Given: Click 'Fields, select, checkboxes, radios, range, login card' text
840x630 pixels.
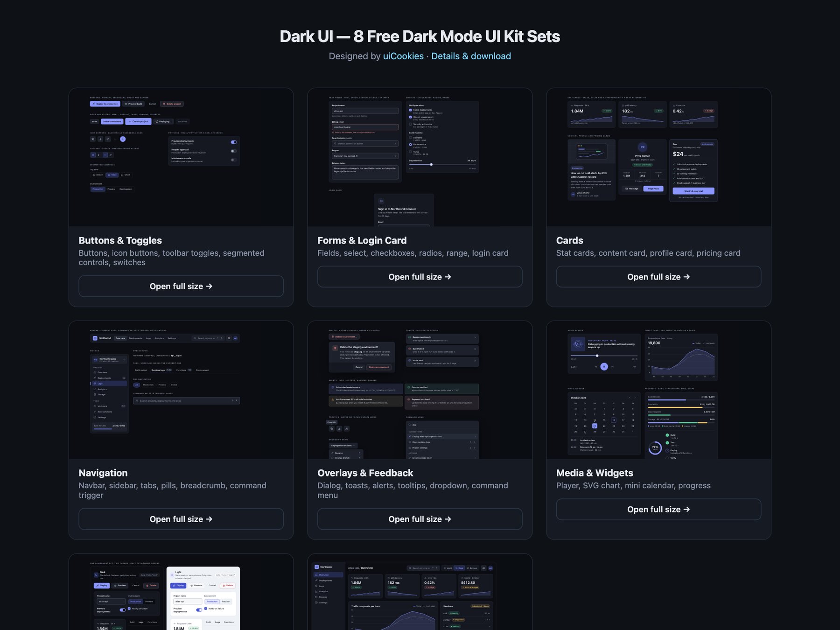Looking at the screenshot, I should (x=413, y=253).
